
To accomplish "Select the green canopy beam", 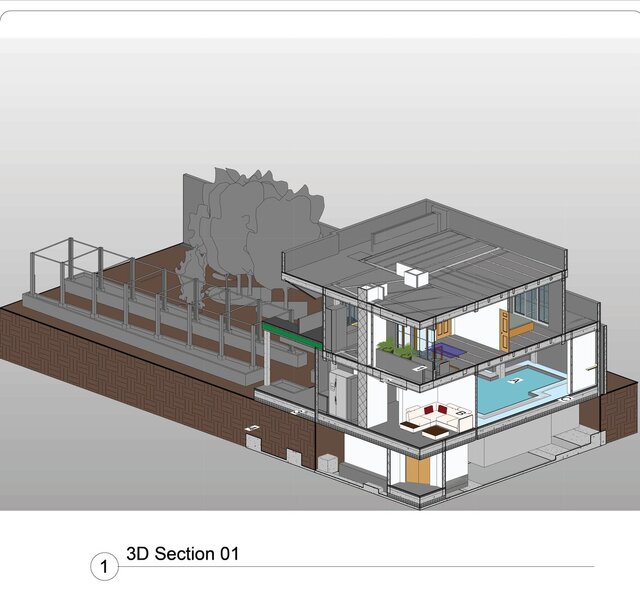I will coord(291,335).
